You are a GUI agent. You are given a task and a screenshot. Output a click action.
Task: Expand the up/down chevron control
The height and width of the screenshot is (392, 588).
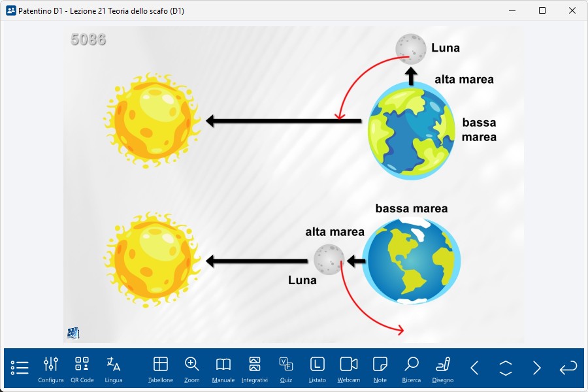click(506, 368)
